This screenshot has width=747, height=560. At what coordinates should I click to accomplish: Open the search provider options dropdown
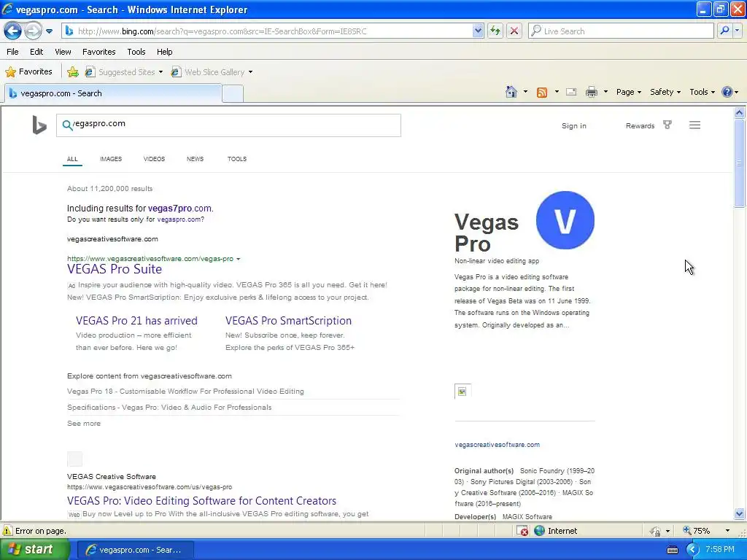(737, 31)
